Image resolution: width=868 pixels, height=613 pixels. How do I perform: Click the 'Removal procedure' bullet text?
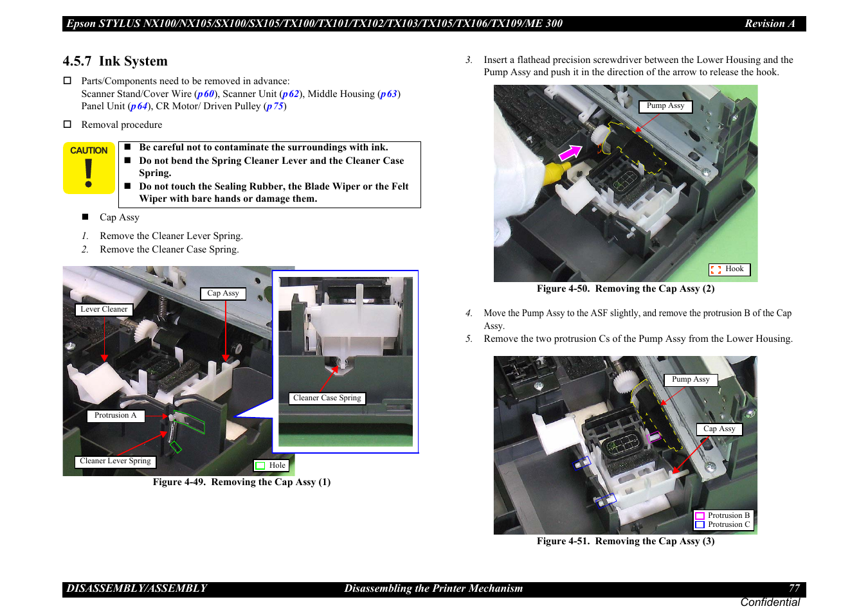point(122,125)
